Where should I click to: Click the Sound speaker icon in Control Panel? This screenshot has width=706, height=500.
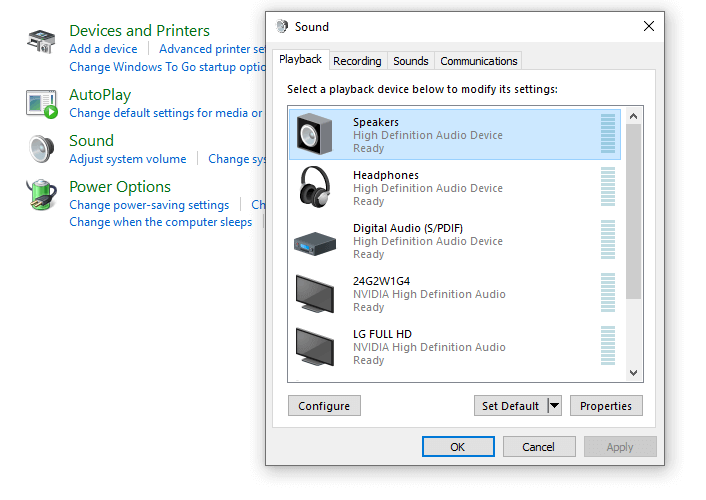[x=41, y=149]
